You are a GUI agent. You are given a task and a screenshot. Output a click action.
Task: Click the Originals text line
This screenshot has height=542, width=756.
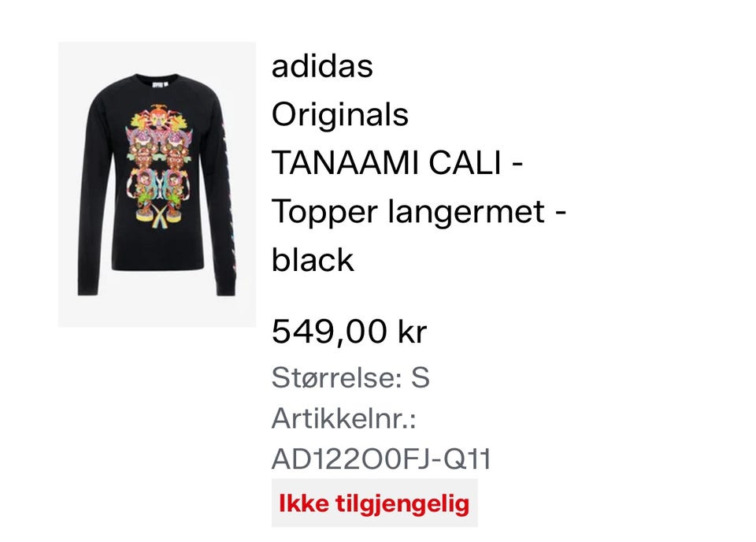[x=340, y=115]
